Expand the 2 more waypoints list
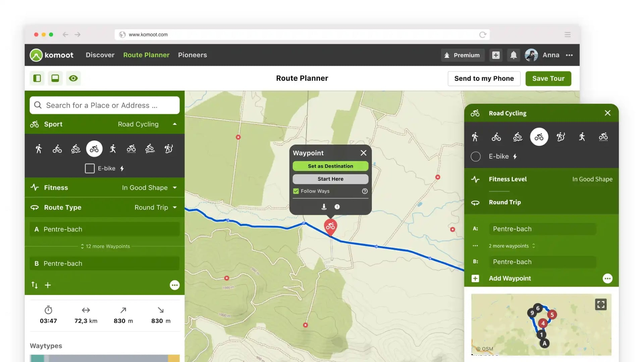This screenshot has height=362, width=644. (512, 246)
